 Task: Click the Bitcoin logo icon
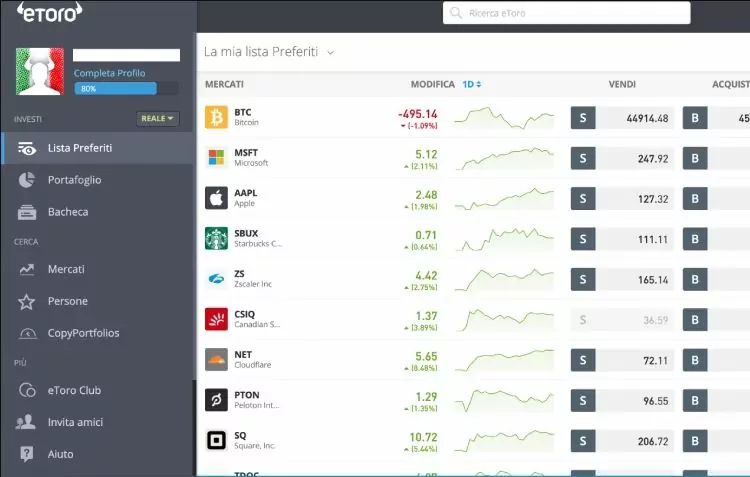click(216, 118)
